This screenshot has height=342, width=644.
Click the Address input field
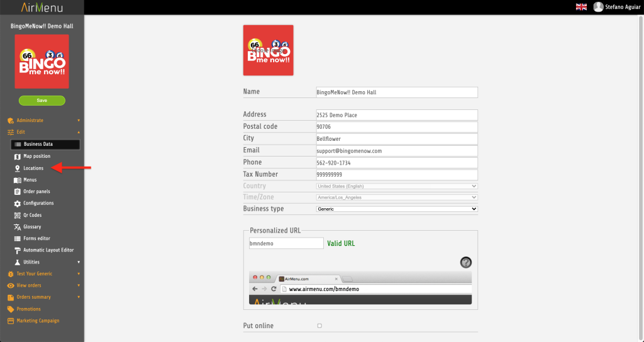(x=397, y=115)
